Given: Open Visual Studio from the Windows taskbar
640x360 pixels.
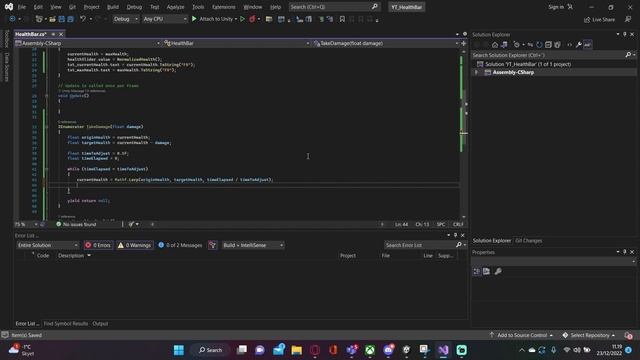Looking at the screenshot, I should [x=443, y=350].
